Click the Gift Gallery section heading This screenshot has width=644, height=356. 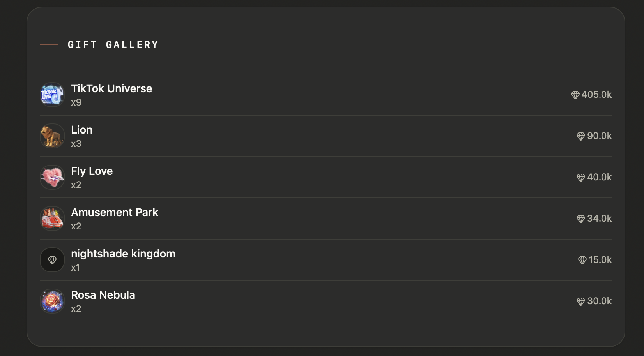click(113, 45)
